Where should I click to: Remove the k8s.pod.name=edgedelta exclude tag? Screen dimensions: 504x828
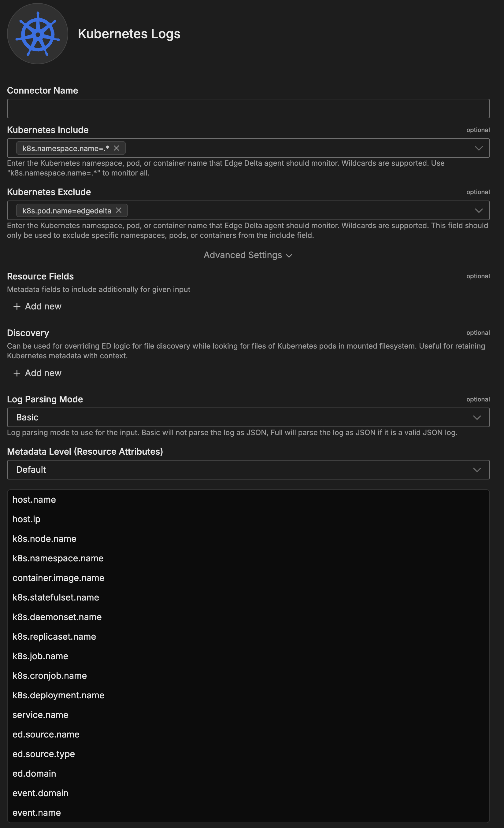pyautogui.click(x=119, y=210)
